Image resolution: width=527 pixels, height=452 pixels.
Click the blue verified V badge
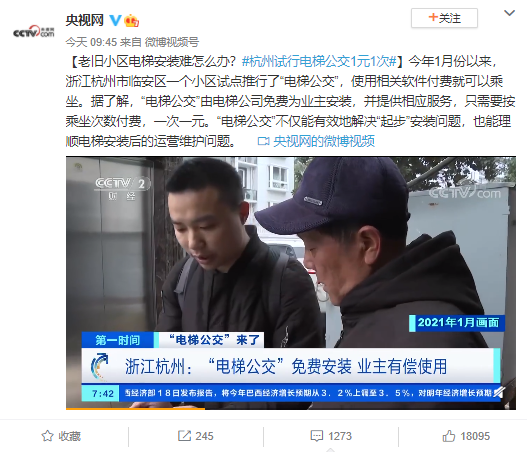tap(115, 20)
